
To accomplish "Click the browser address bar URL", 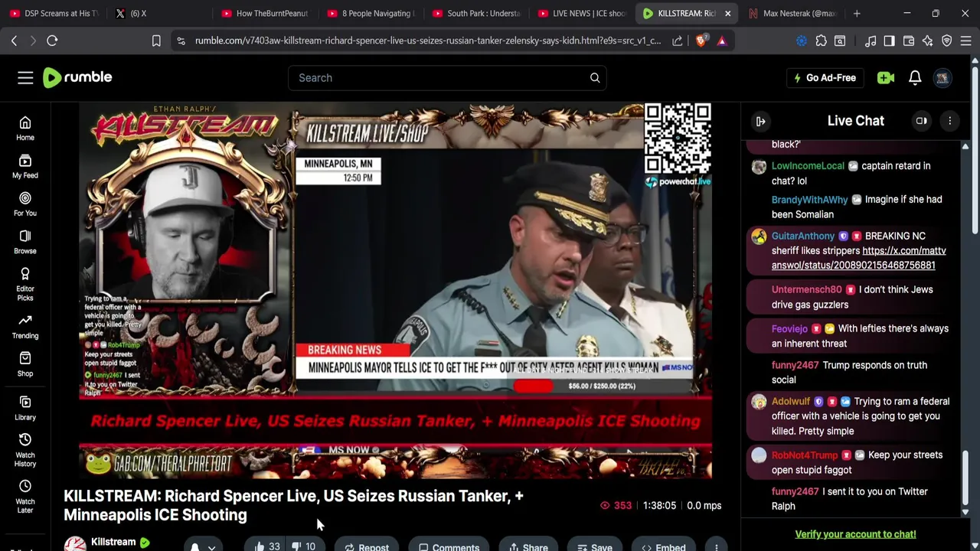I will (427, 41).
